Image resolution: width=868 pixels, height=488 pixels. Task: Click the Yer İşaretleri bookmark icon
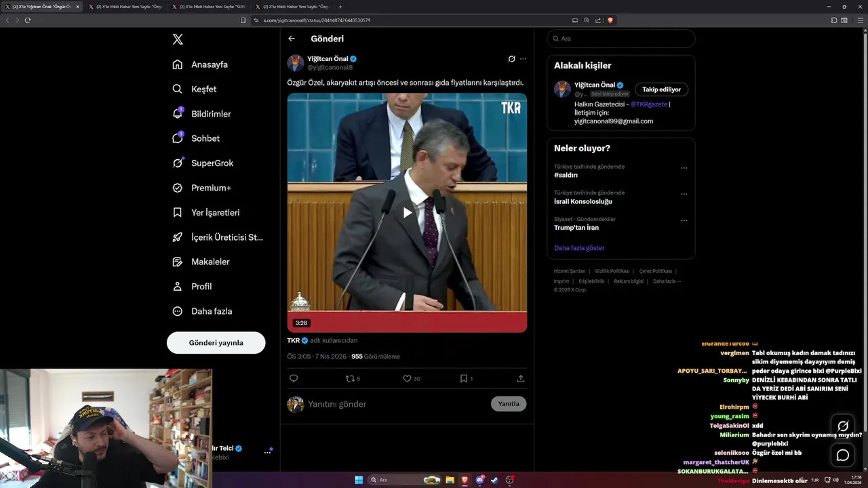coord(178,212)
